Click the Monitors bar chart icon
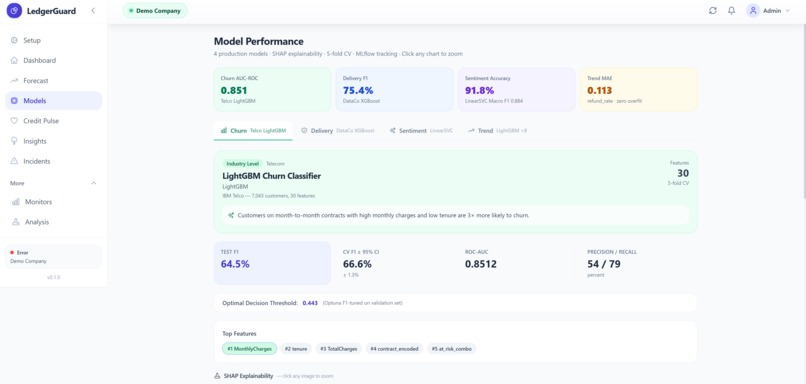The width and height of the screenshot is (806, 384). point(16,202)
